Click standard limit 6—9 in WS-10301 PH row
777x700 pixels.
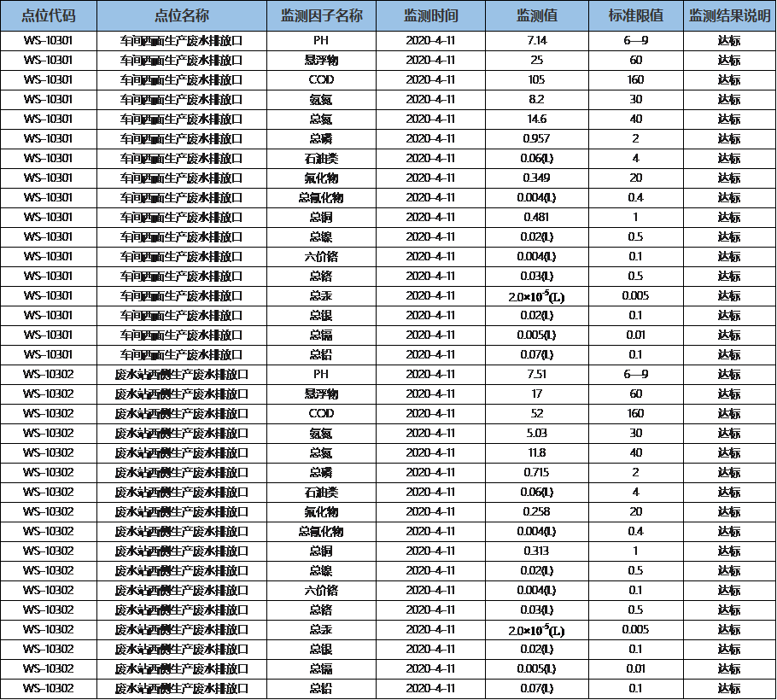(x=636, y=41)
